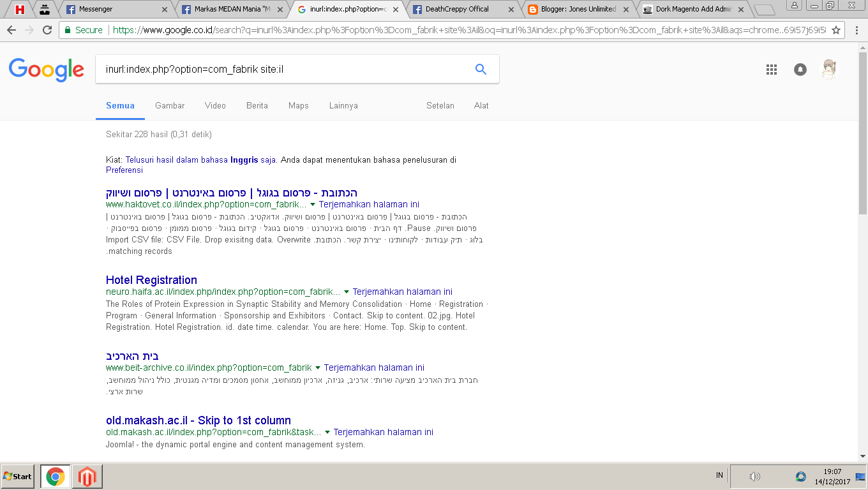Open the Google account avatar
868x490 pixels.
pyautogui.click(x=829, y=70)
